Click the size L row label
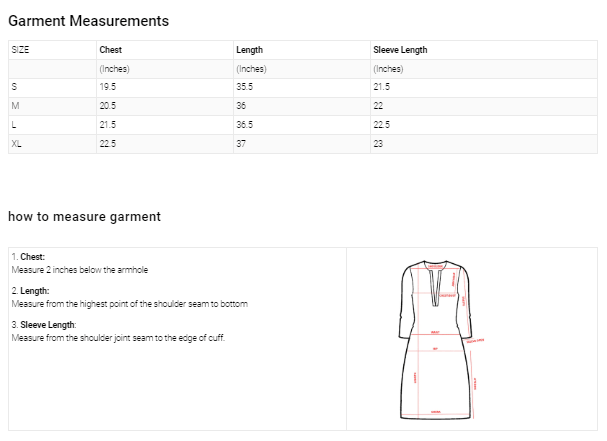Viewport: 607px width, 441px height. pos(14,125)
